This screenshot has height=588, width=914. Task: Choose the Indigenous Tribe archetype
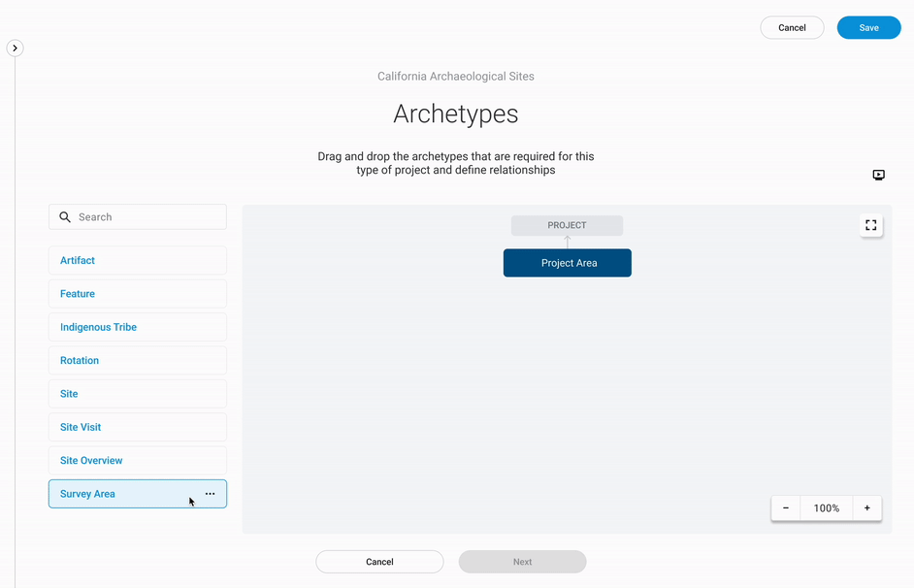[137, 327]
